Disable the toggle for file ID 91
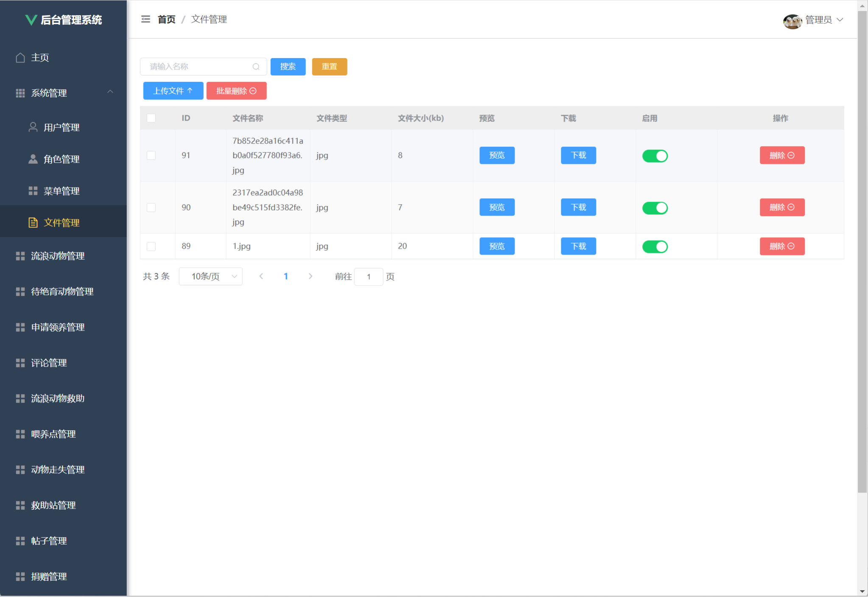The image size is (868, 597). click(655, 156)
